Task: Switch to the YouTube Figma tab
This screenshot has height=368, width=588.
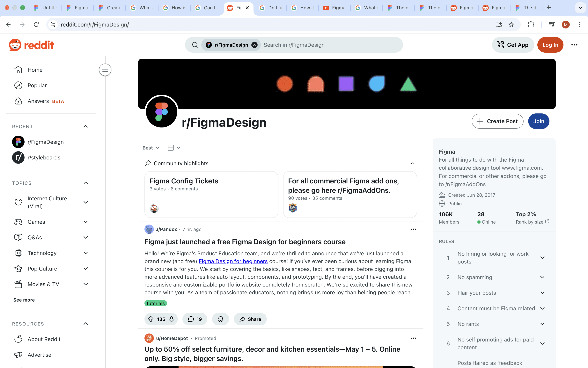Action: coord(334,8)
